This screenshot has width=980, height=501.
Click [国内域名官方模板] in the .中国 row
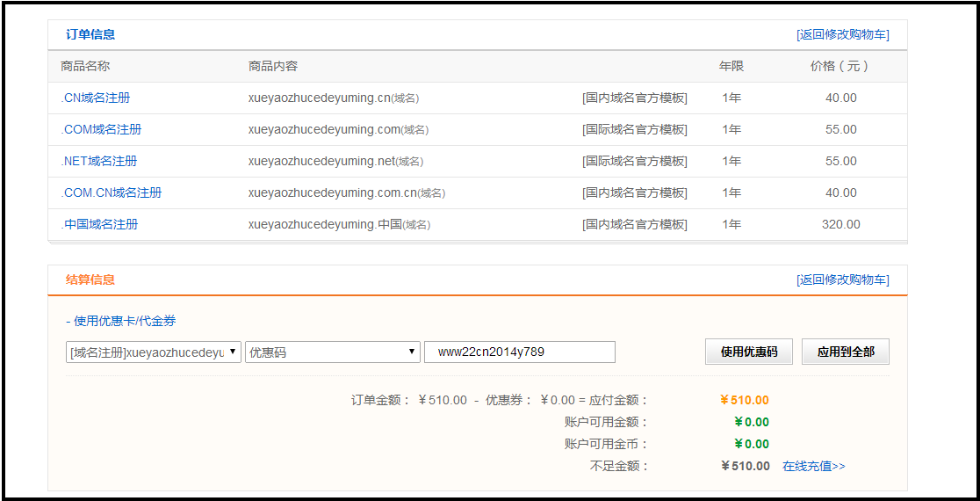pyautogui.click(x=634, y=224)
